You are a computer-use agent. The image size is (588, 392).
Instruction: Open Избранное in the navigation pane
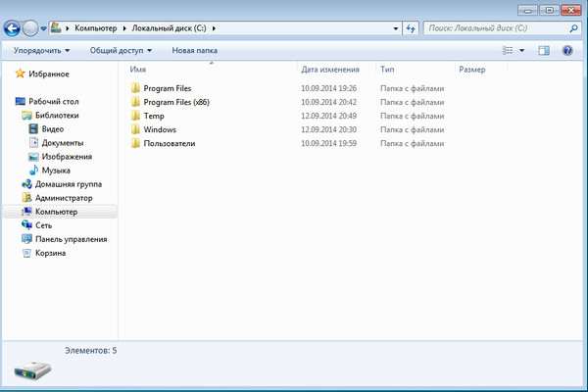click(49, 73)
